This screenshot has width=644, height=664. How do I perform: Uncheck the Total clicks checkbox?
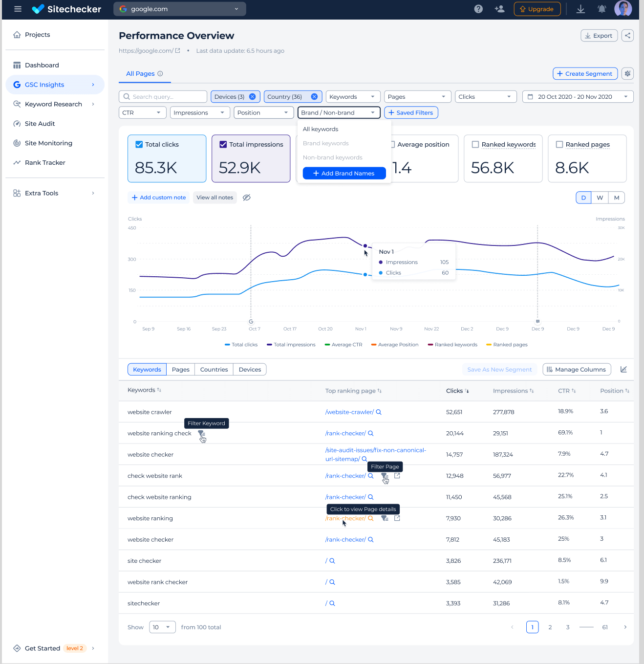[139, 144]
